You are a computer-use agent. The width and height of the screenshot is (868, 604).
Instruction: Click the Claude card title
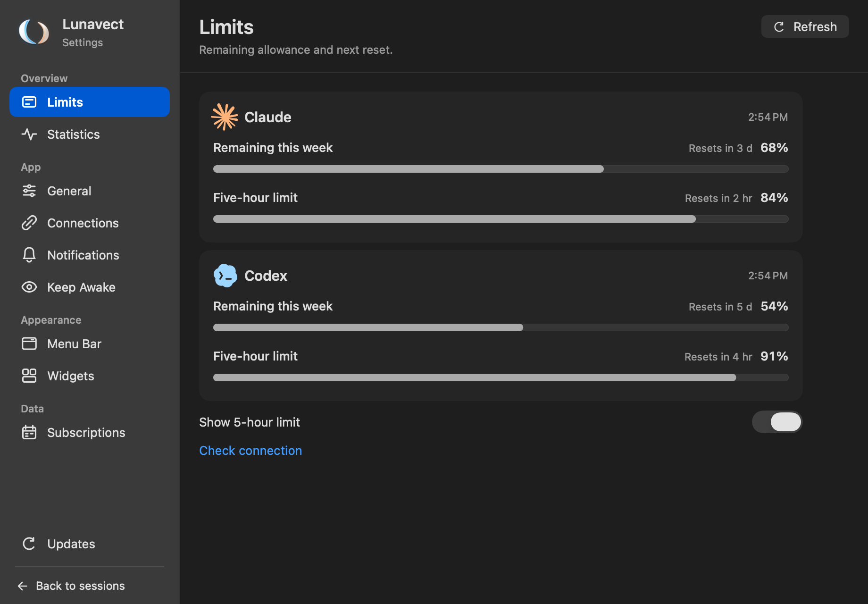[x=268, y=117]
